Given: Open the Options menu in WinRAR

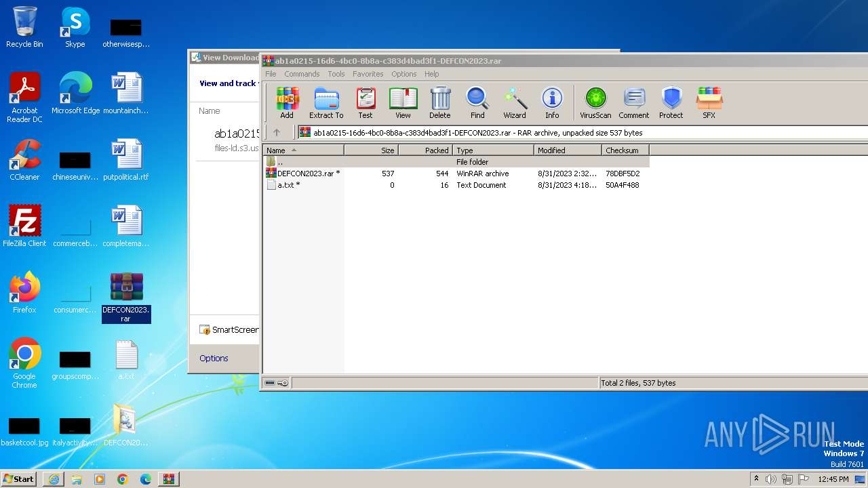Looking at the screenshot, I should click(404, 74).
